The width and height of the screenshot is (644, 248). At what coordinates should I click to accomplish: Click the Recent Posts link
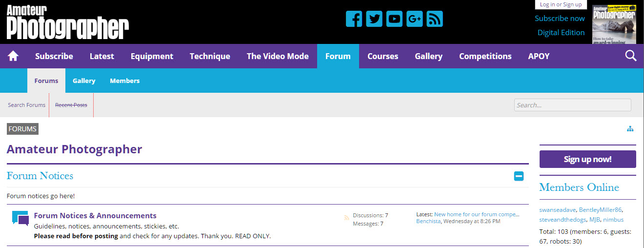[71, 105]
